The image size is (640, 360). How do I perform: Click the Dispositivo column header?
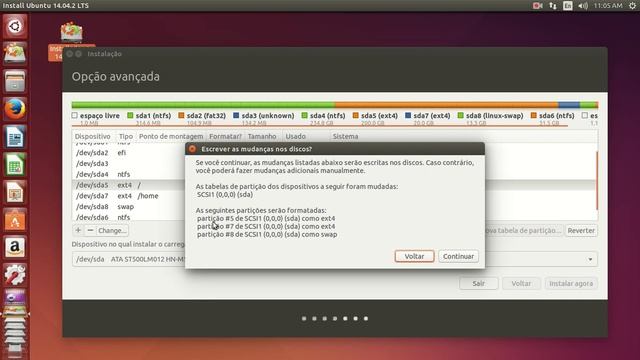click(93, 136)
